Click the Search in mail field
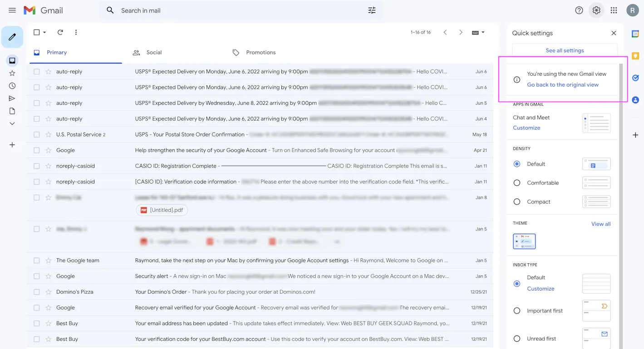 point(241,10)
